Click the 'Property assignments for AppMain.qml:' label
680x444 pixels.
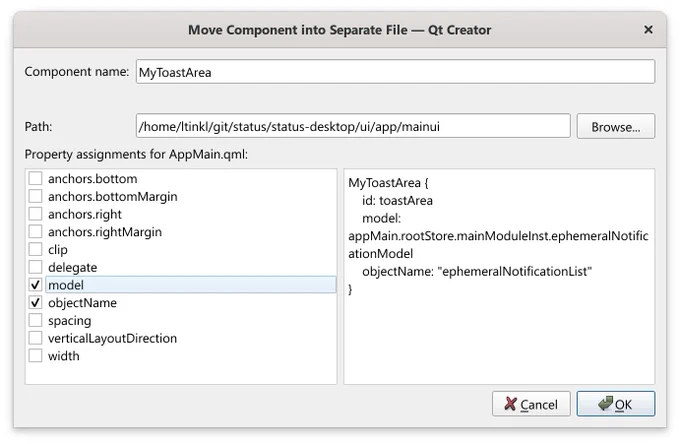click(x=136, y=154)
